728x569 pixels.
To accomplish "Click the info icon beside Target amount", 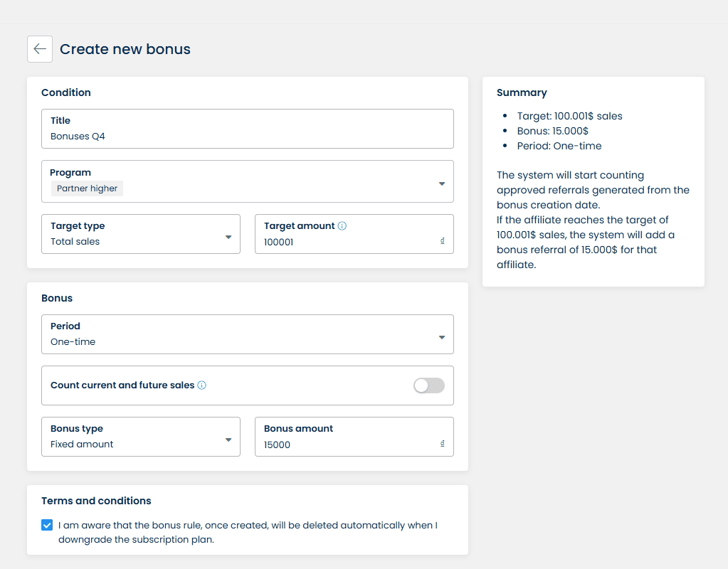I will pos(342,226).
